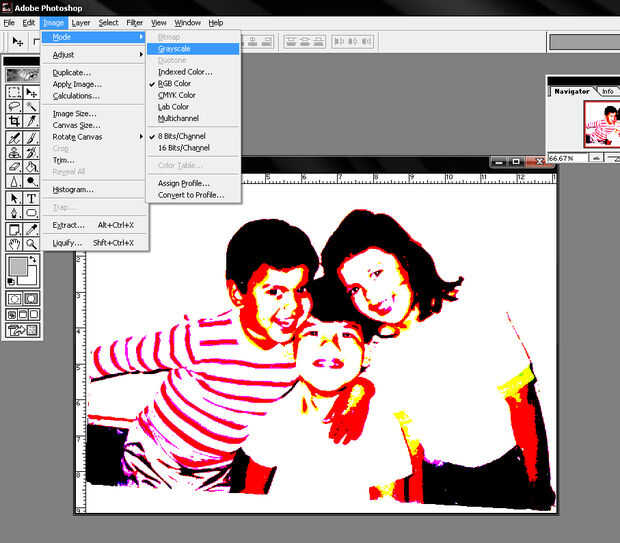
Task: Open Canvas Size… dialog
Action: (x=95, y=125)
